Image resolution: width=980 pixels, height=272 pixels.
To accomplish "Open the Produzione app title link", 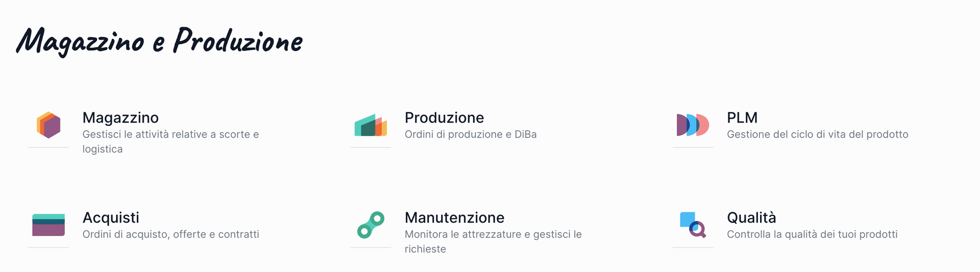I will [444, 118].
